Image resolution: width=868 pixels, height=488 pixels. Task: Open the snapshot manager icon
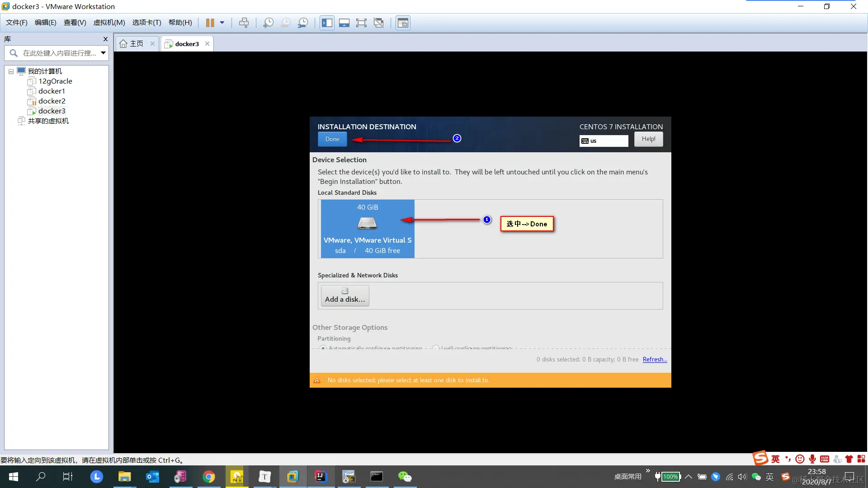coord(303,23)
